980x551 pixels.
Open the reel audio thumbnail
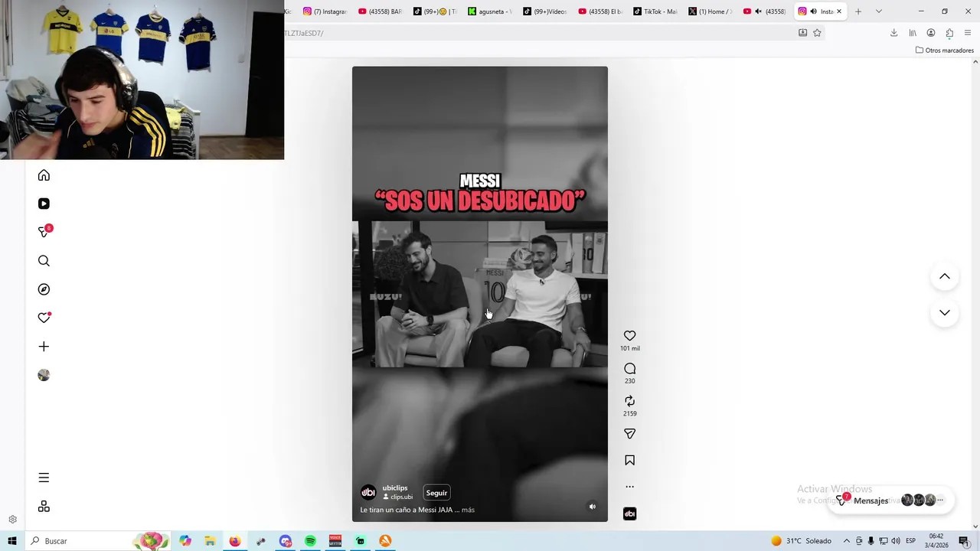point(629,514)
